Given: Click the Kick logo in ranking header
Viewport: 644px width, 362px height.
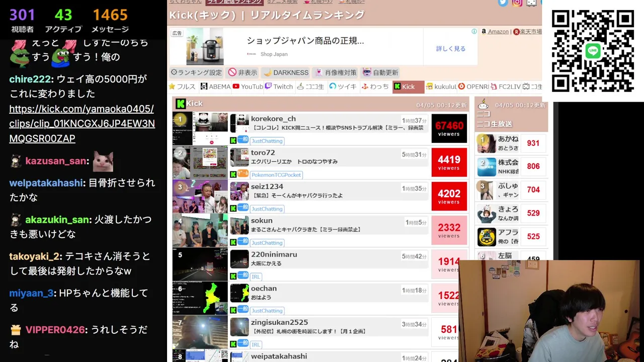Looking at the screenshot, I should [x=180, y=104].
